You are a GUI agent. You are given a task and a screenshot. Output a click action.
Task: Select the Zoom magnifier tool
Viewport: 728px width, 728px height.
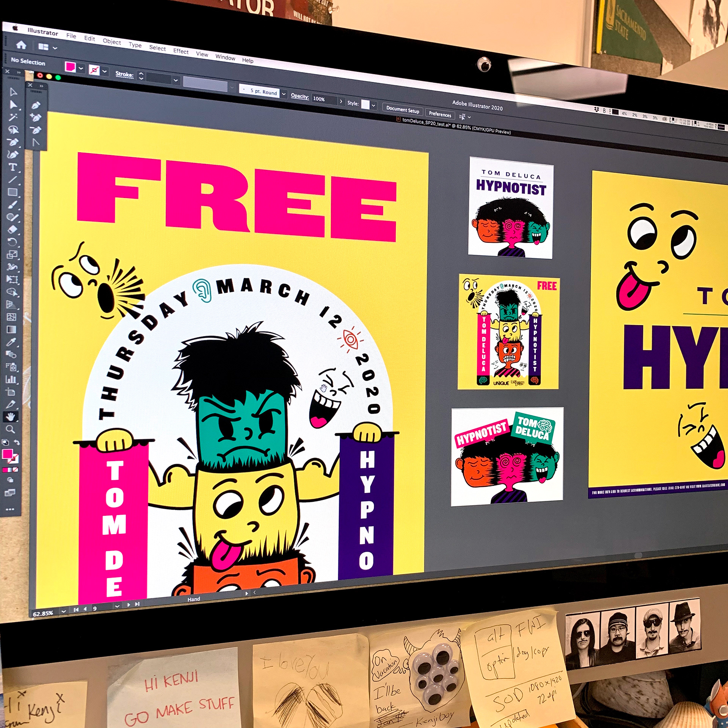11,429
